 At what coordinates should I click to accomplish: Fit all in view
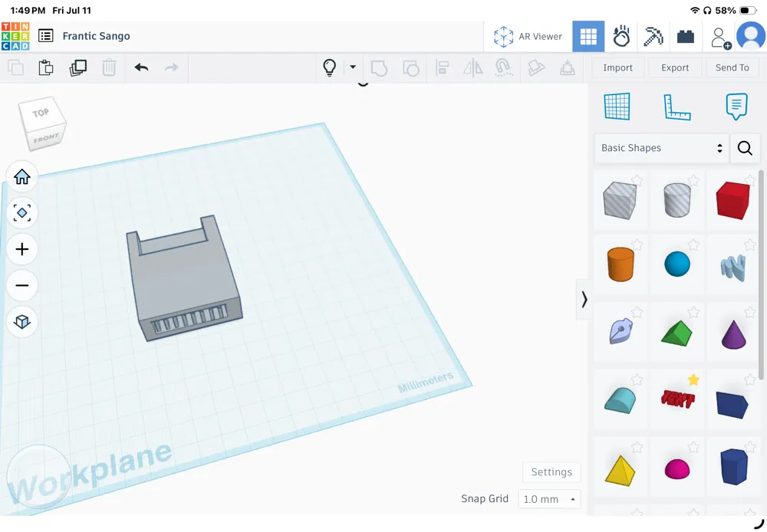coord(22,212)
